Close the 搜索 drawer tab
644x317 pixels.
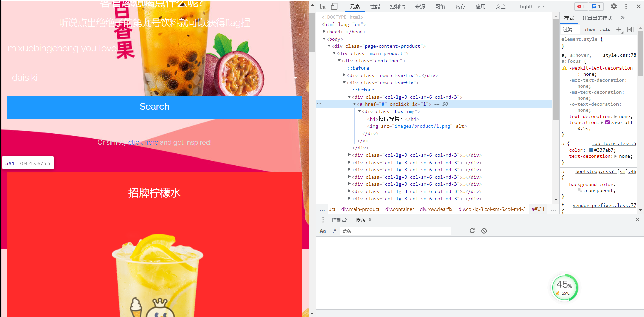click(370, 220)
